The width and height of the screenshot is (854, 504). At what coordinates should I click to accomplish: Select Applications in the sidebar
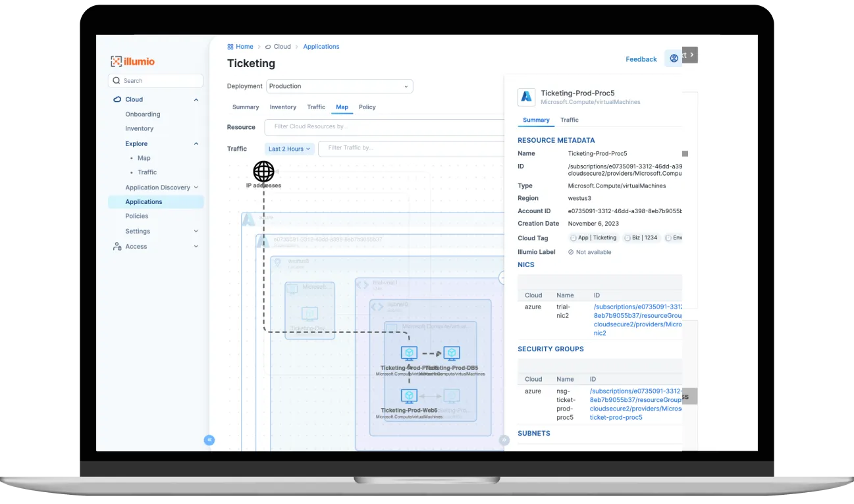click(156, 202)
